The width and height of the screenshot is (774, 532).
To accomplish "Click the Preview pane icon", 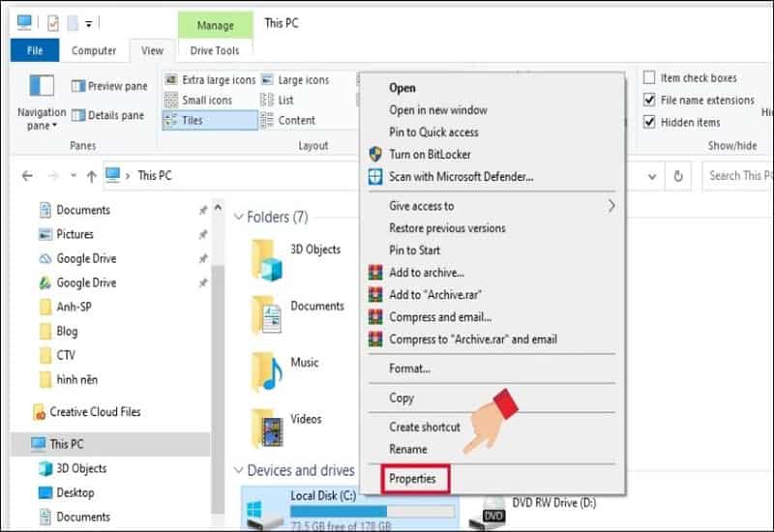I will (77, 86).
